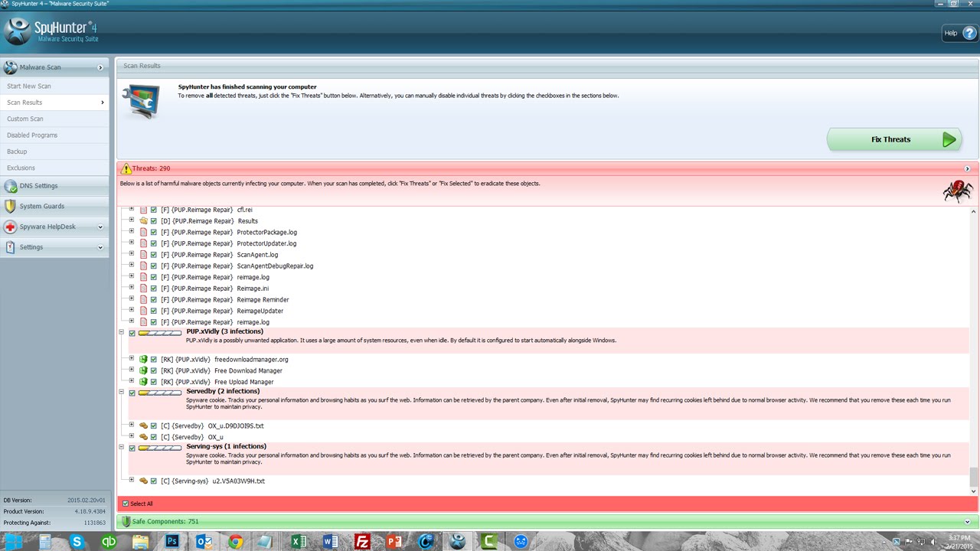Image resolution: width=980 pixels, height=551 pixels.
Task: Click the taskbar clock showing 3:37 PM
Action: coord(959,542)
